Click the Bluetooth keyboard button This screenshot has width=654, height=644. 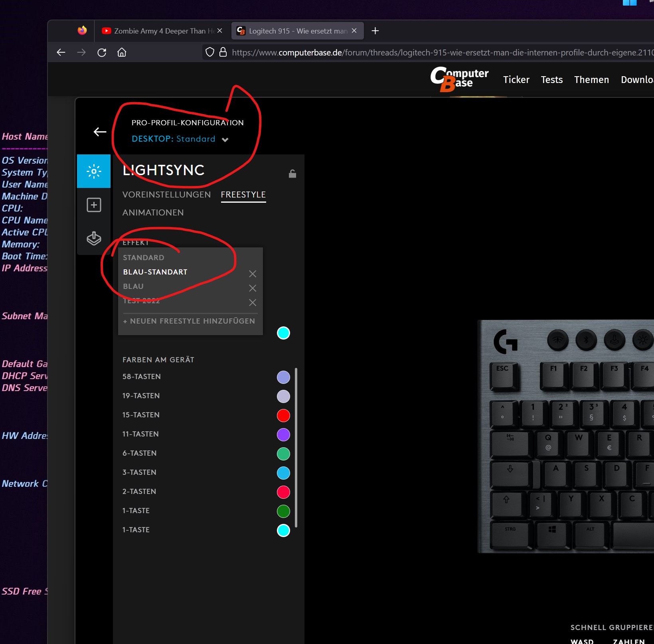[x=586, y=340]
